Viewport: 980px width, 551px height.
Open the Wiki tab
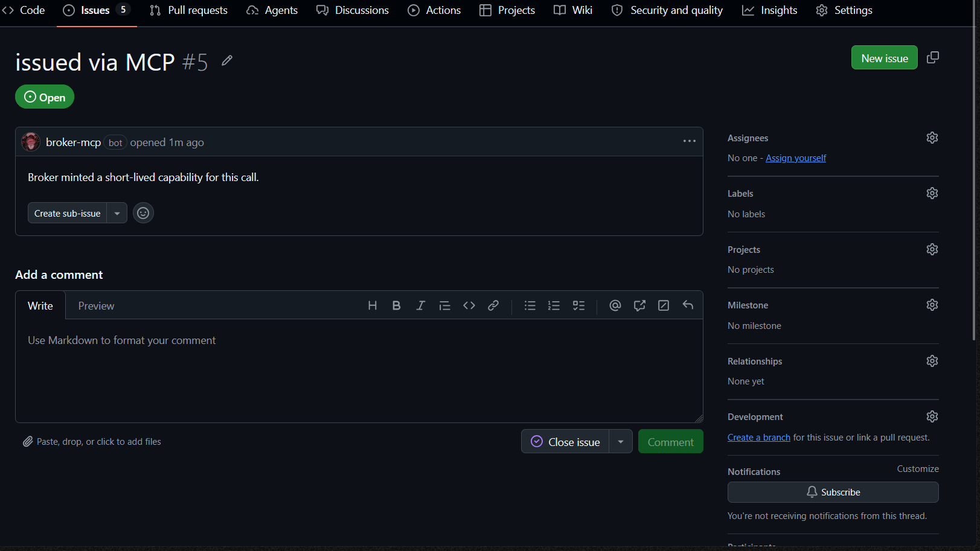pyautogui.click(x=573, y=10)
